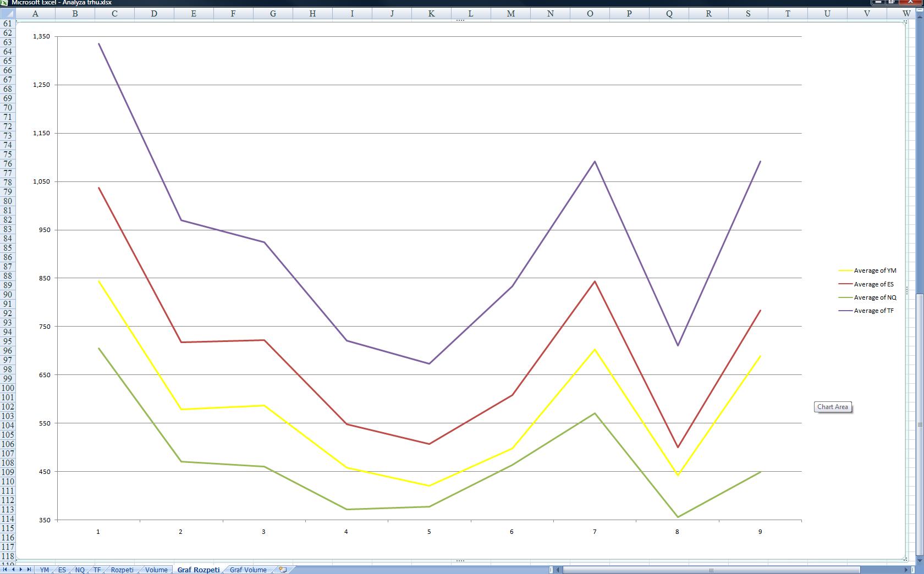The image size is (924, 574).
Task: Select row 114 header
Action: tap(8, 519)
